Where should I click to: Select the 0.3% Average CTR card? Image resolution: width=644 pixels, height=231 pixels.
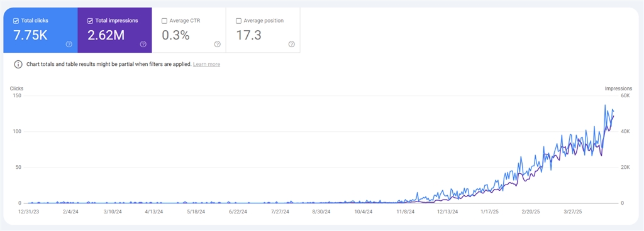(189, 30)
